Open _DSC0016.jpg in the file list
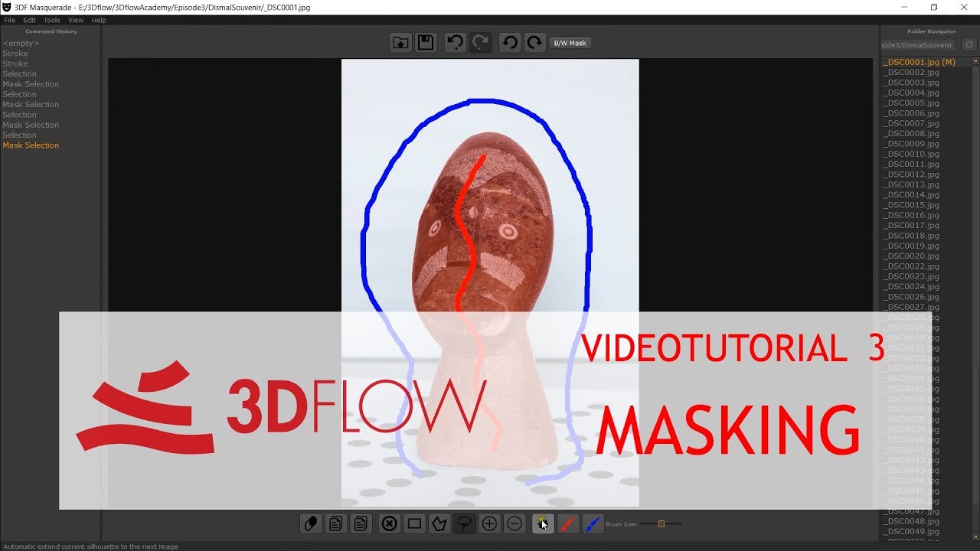Viewport: 980px width, 551px height. [x=911, y=215]
